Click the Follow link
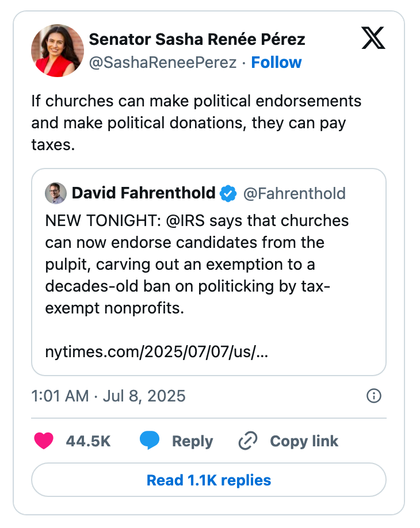This screenshot has height=528, width=420. (277, 62)
